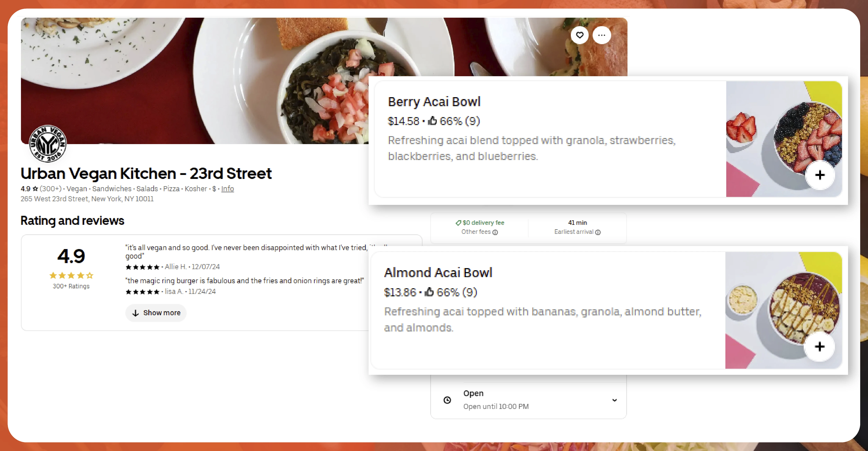Click the Allie H. review text
The image size is (868, 451).
click(246, 251)
